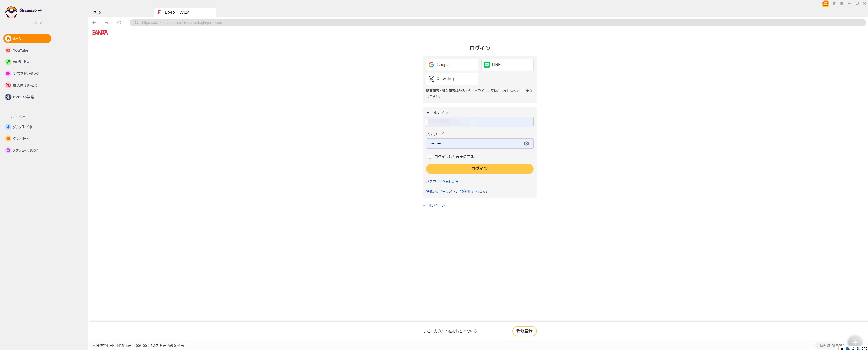
Task: Open the skin theme shirt icon
Action: pyautogui.click(x=834, y=3)
